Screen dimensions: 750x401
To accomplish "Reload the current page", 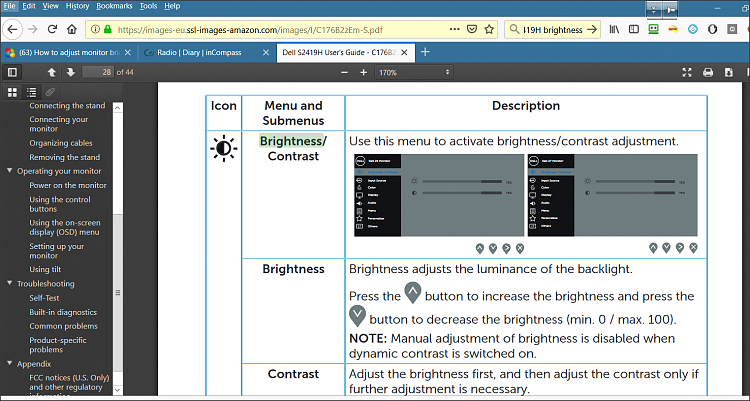I will pyautogui.click(x=53, y=29).
